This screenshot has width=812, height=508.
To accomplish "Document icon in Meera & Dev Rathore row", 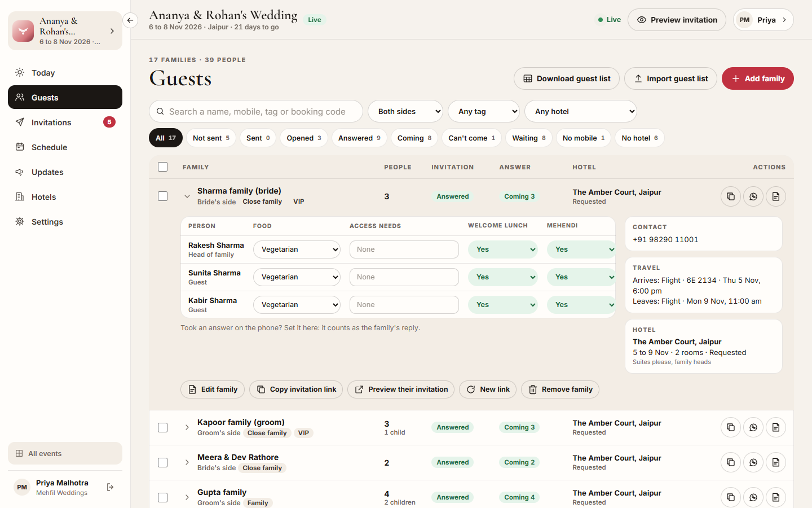I will tap(776, 462).
